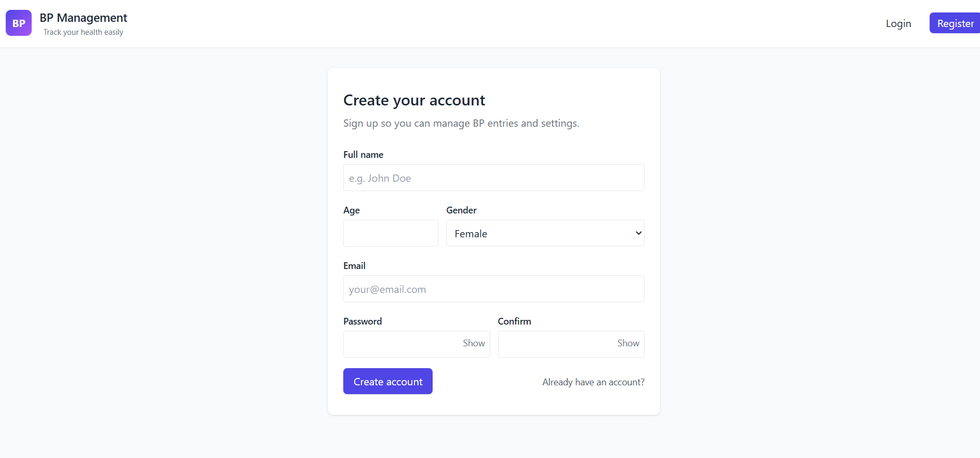Click the Age field label
Screen dimensions: 980x458
(352, 210)
